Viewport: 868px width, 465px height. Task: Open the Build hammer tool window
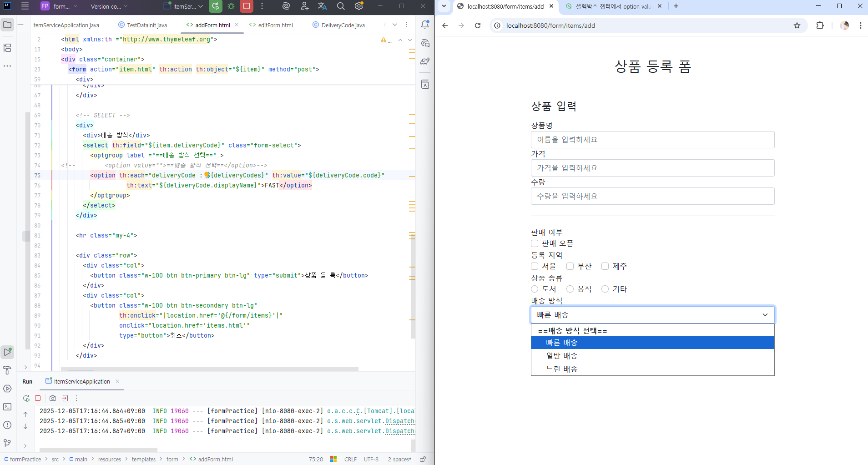pos(7,370)
